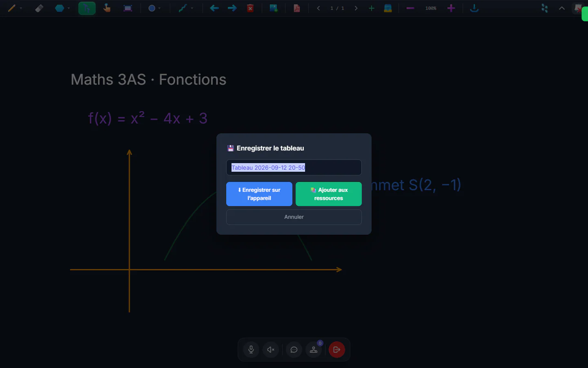Collapse the toolbar with the up chevron
Viewport: 588px width, 368px height.
tap(562, 8)
